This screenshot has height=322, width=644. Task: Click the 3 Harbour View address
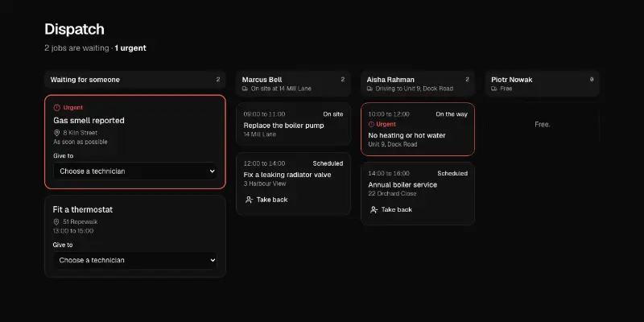[x=265, y=184]
